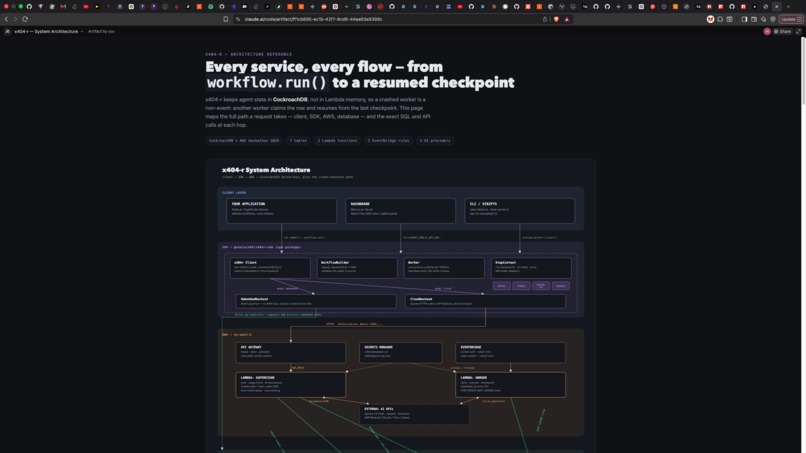Click the CLIENT LAYER section label
The image size is (806, 453).
coord(234,193)
